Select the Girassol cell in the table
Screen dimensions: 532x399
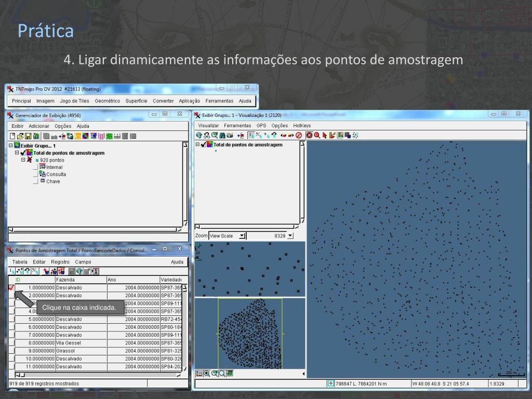pyautogui.click(x=81, y=351)
